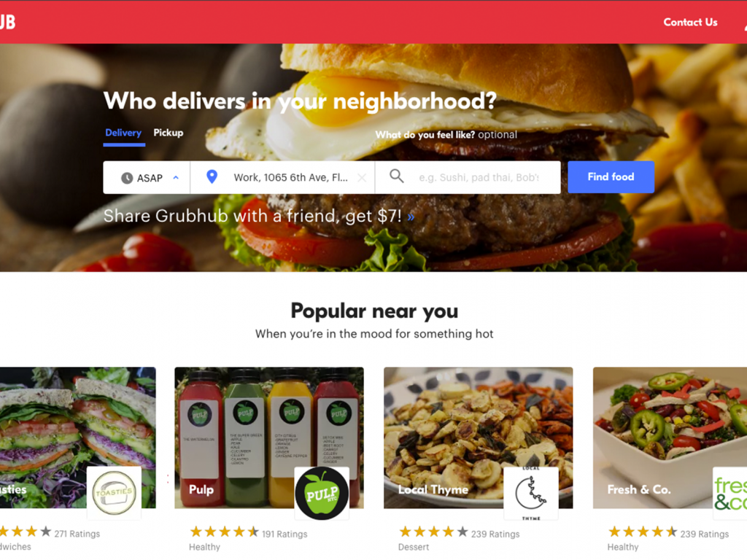Clear the address with the X icon
The height and width of the screenshot is (560, 747).
[362, 178]
